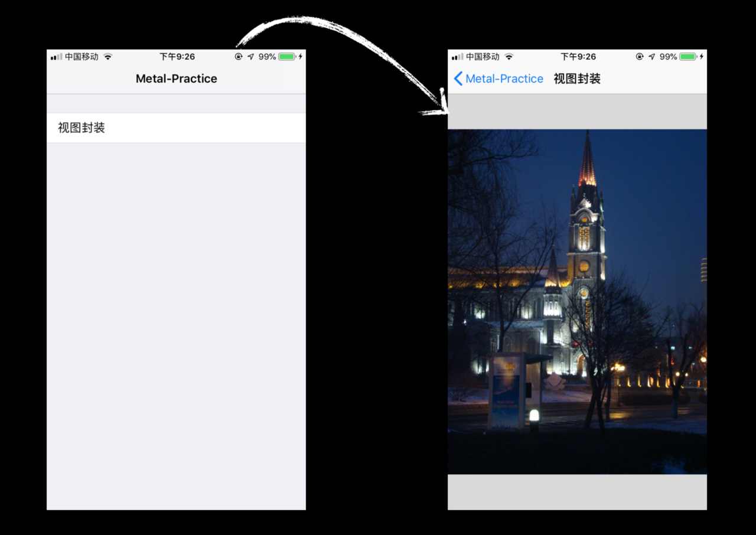
Task: Tap signal strength bars in right phone
Action: [x=458, y=57]
